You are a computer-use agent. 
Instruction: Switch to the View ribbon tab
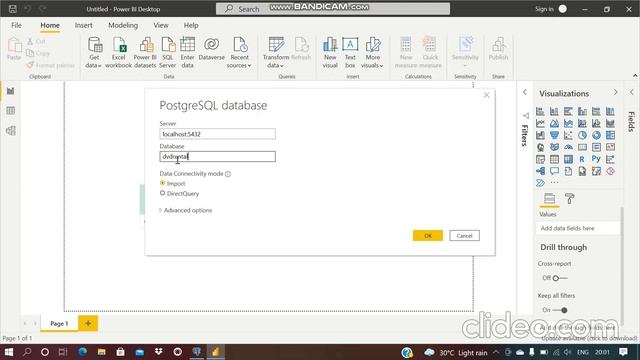click(x=161, y=25)
